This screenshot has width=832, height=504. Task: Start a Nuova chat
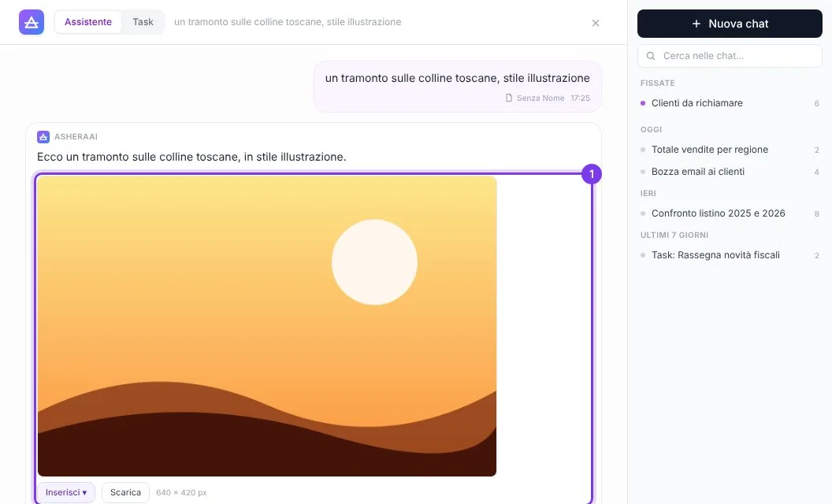(x=730, y=24)
